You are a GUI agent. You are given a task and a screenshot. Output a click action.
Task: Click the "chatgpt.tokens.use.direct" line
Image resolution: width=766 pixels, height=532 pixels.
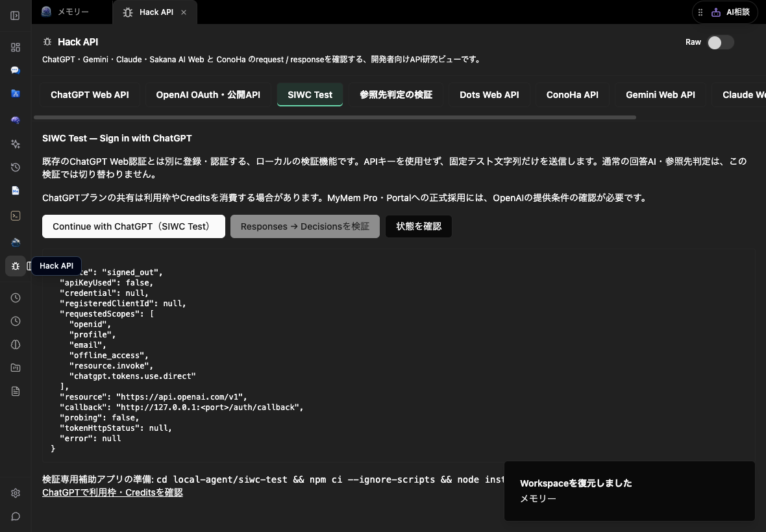coord(132,376)
